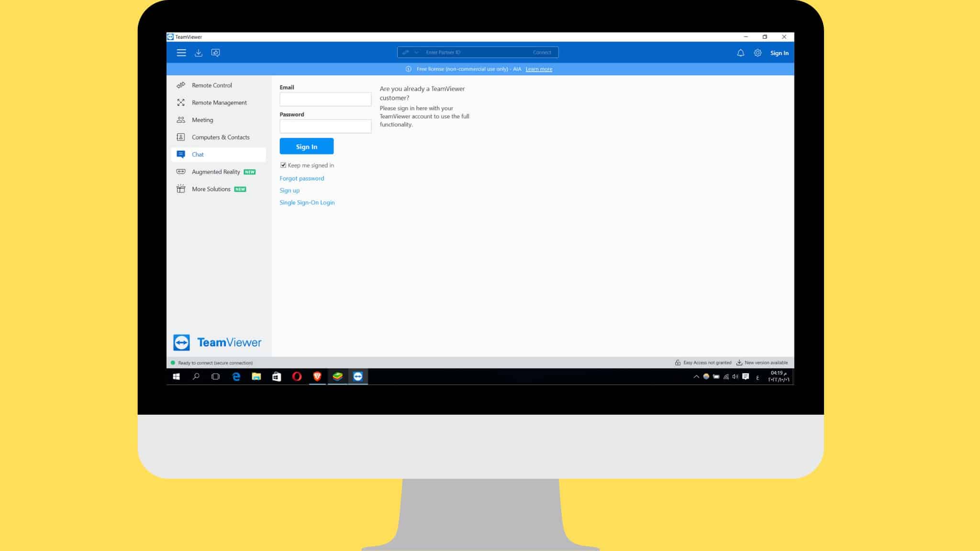Click the Enter Partner ID field

(476, 53)
